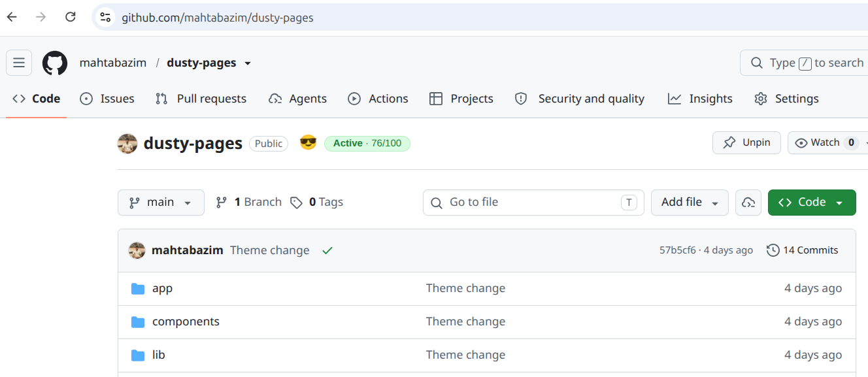Click the green checkmark commit status icon

[x=327, y=250]
